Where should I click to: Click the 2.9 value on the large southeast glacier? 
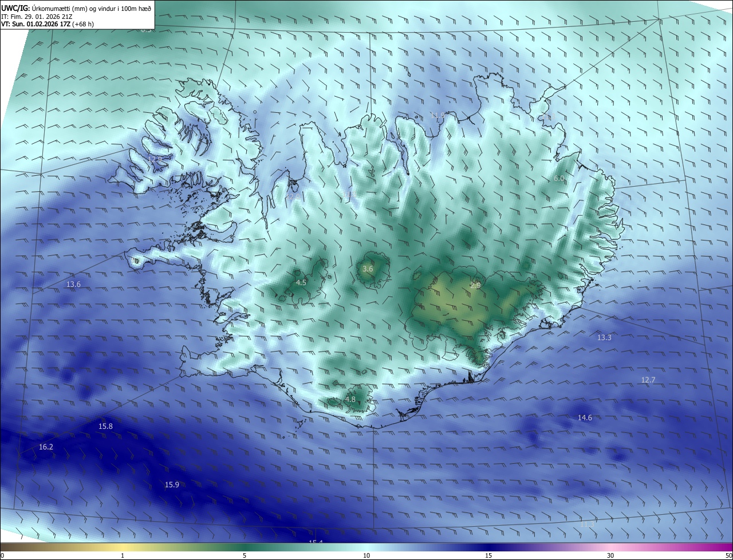476,285
